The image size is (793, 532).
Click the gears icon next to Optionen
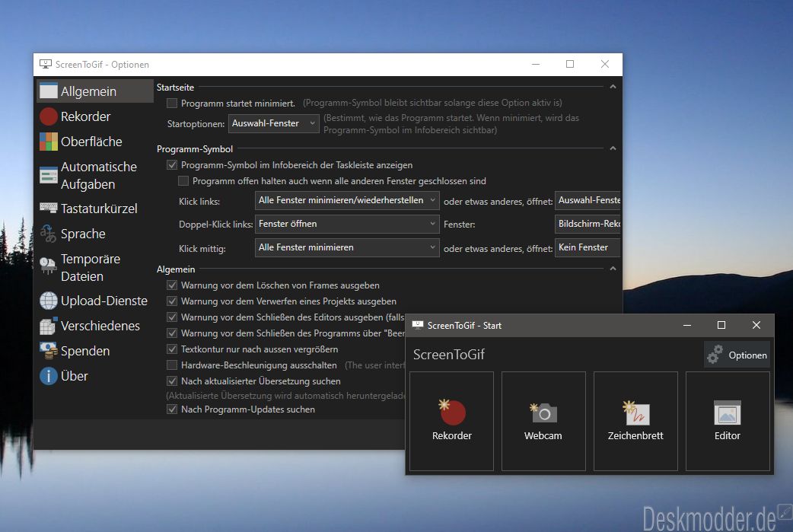(x=715, y=355)
